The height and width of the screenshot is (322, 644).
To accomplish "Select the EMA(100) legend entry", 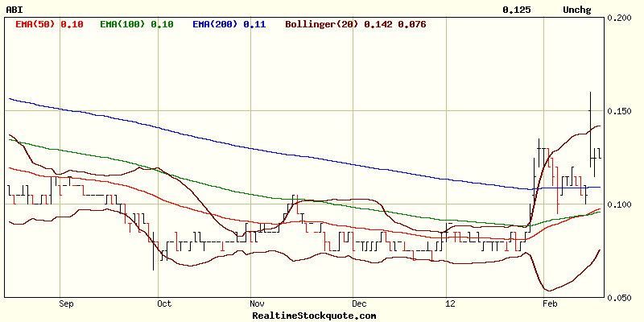I will coord(136,24).
